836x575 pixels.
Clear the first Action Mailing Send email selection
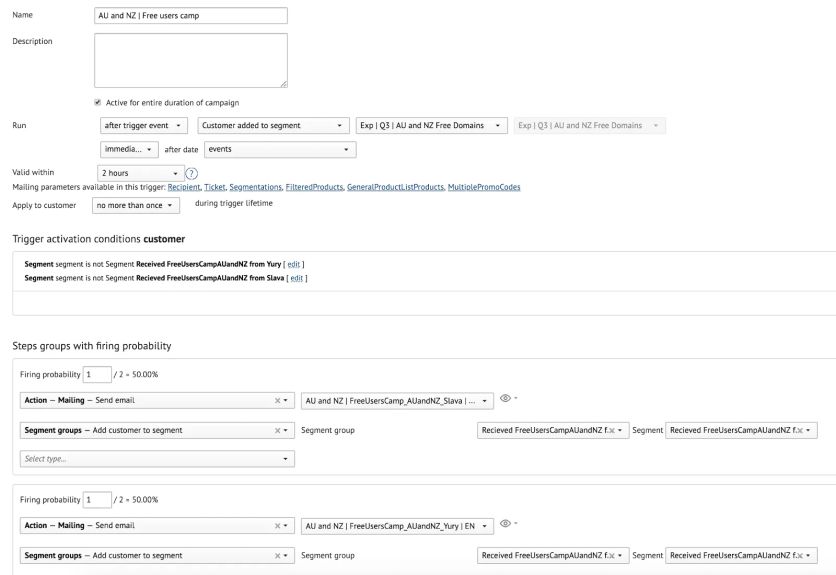(x=277, y=401)
